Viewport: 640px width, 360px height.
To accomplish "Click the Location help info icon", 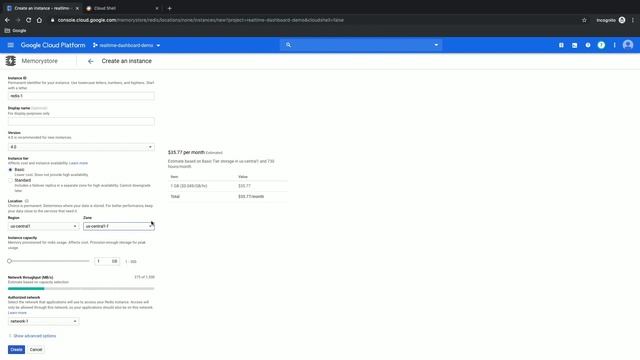I will click(x=27, y=201).
